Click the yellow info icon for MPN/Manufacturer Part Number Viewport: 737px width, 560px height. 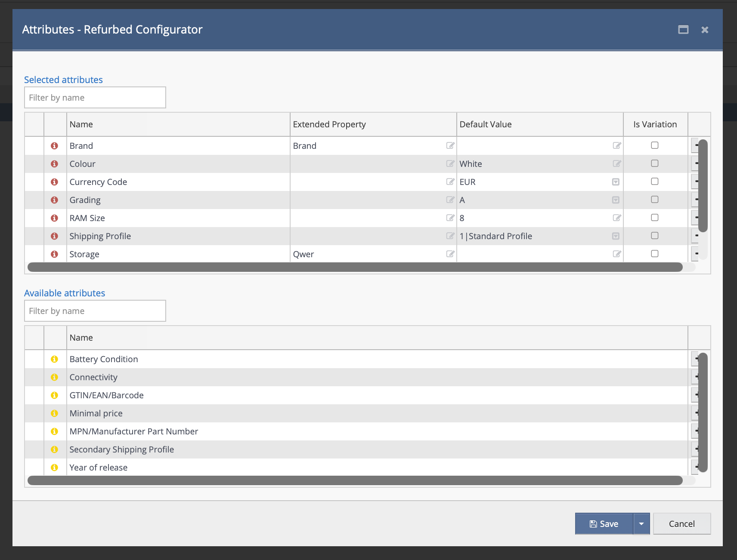54,431
